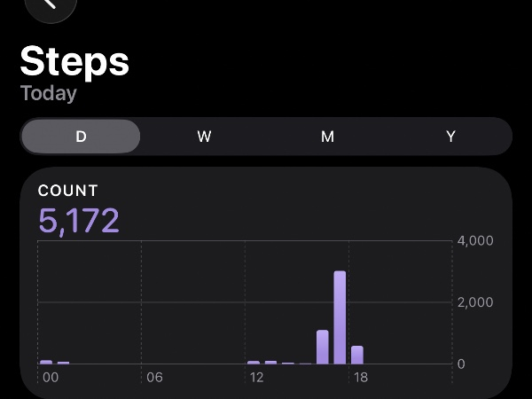Viewport: 532px width, 399px height.
Task: Tap the 06 hour axis label
Action: click(x=154, y=378)
